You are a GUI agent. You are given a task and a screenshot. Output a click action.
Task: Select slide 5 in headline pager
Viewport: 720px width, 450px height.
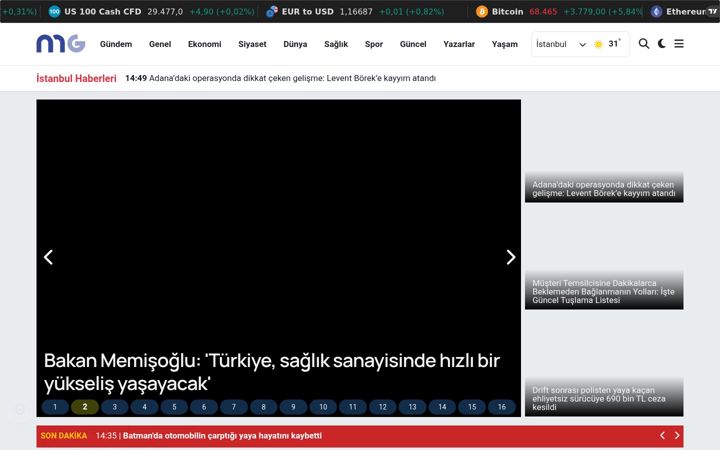(x=174, y=407)
